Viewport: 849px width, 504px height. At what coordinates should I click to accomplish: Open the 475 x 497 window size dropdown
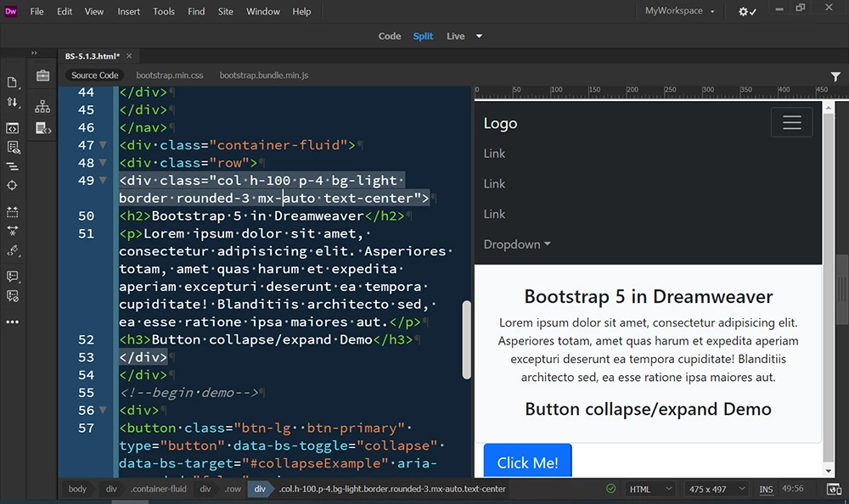(x=717, y=490)
